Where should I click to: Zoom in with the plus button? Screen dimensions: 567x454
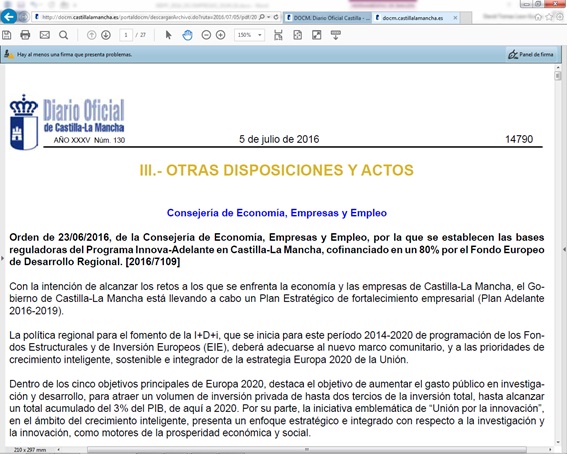click(221, 35)
